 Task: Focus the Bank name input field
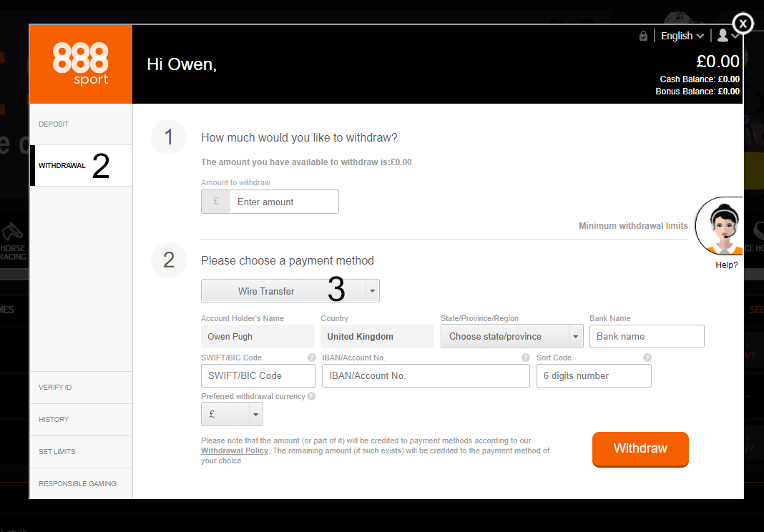tap(647, 337)
